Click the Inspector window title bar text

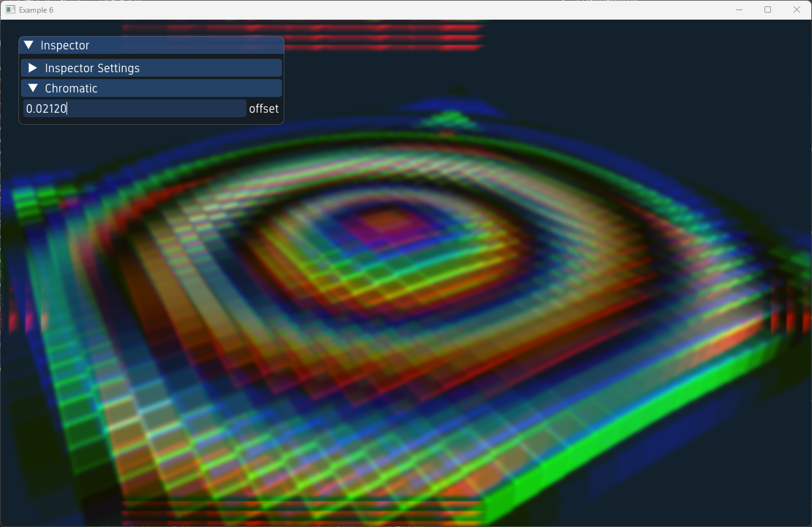coord(65,46)
